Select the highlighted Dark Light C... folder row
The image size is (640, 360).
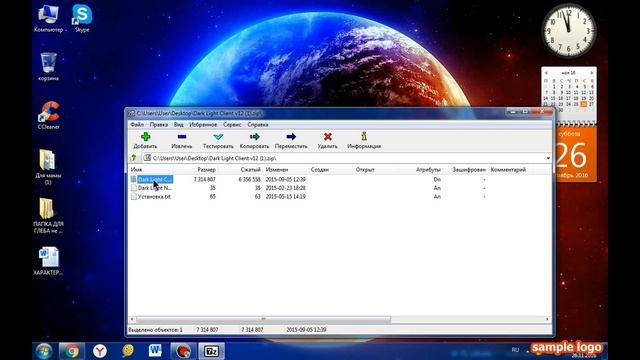point(152,179)
